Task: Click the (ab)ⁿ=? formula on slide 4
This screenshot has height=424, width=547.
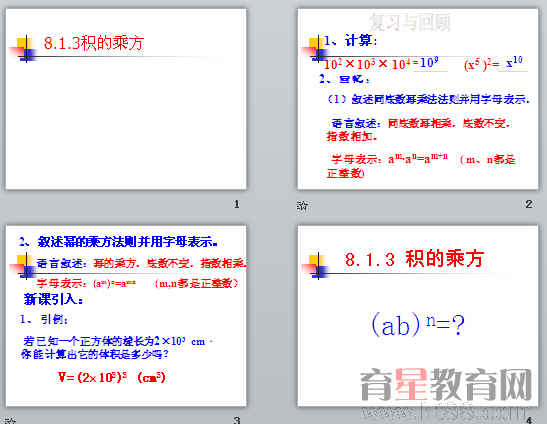Action: pos(418,324)
